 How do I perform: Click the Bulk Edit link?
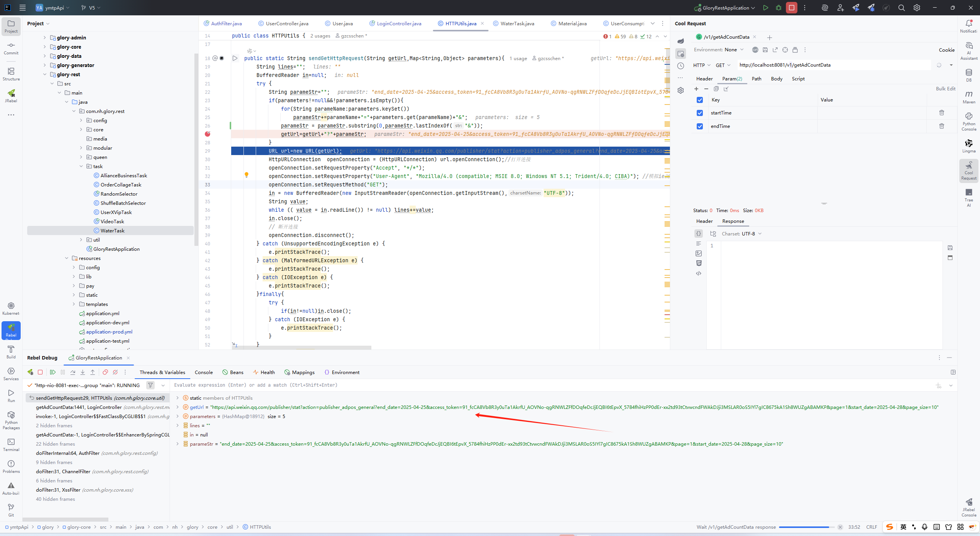946,89
